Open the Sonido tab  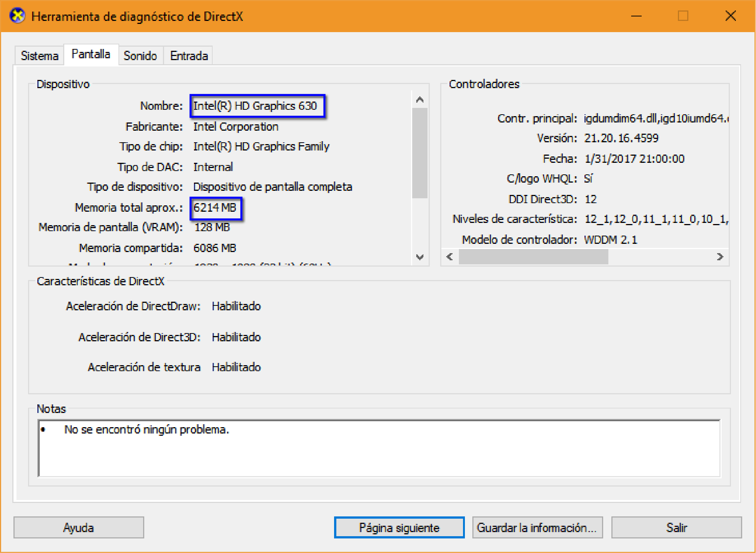point(140,56)
